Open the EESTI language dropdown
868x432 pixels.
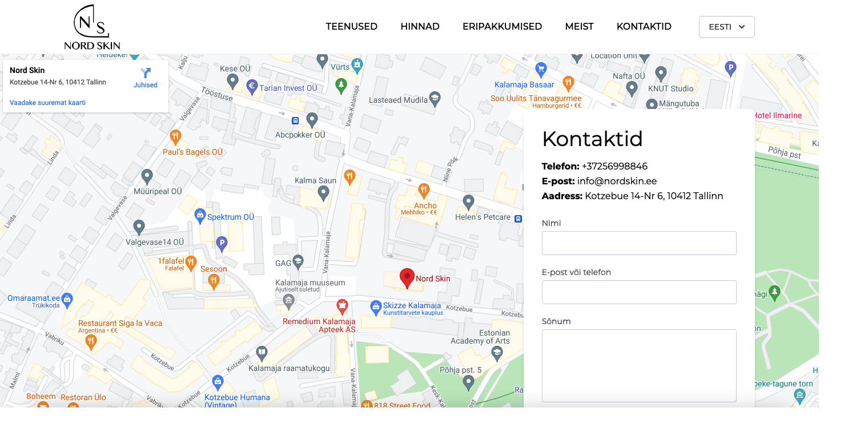[x=726, y=27]
